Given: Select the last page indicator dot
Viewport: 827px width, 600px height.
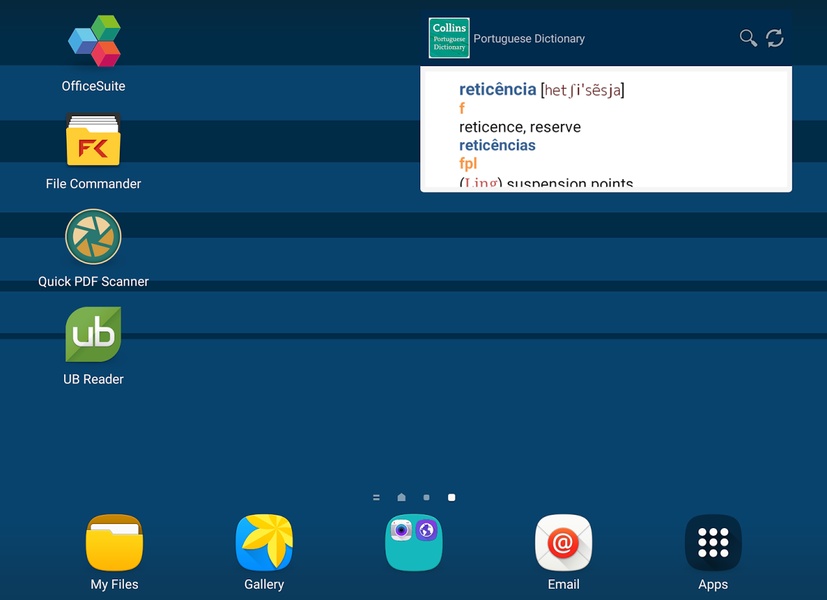Looking at the screenshot, I should pyautogui.click(x=451, y=497).
